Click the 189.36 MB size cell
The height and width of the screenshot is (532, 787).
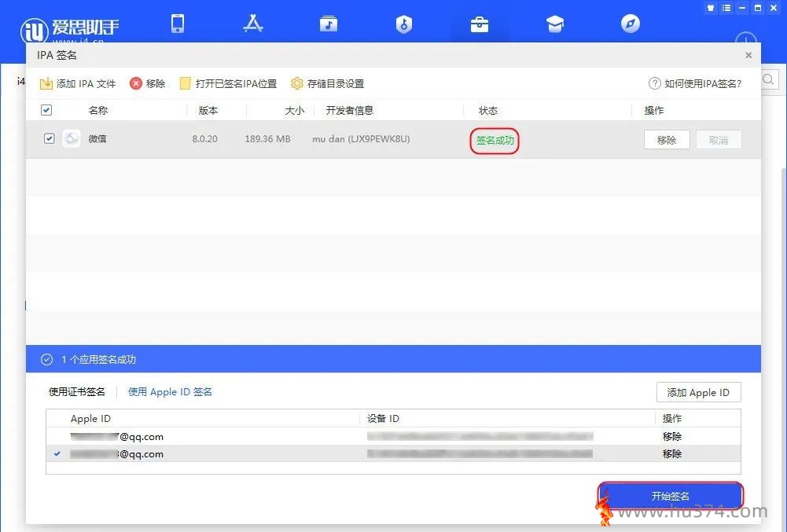pos(267,139)
